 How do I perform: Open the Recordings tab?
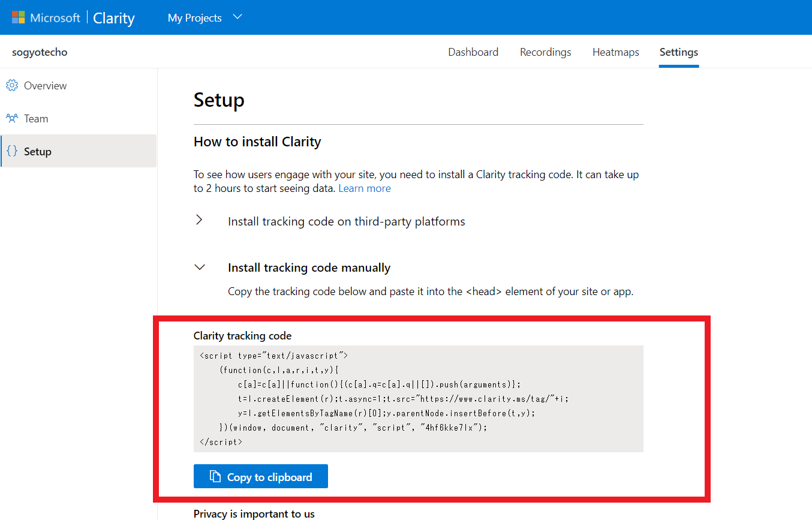545,52
